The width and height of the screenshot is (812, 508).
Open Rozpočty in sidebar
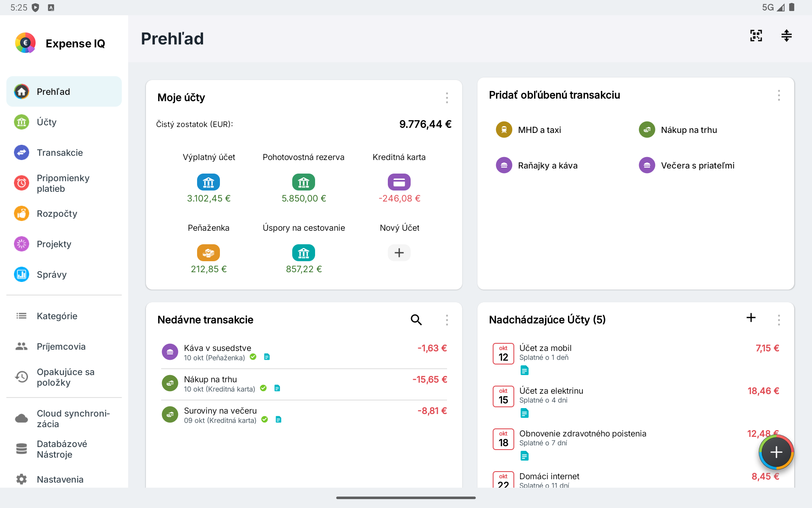[x=64, y=213]
